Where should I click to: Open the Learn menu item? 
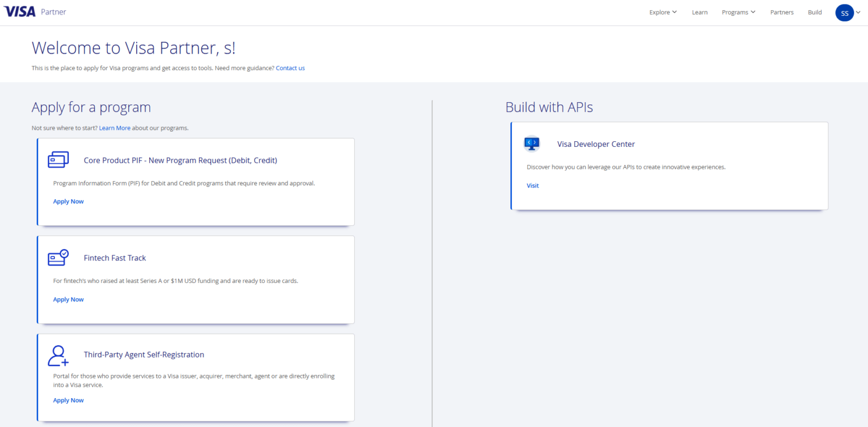coord(700,12)
